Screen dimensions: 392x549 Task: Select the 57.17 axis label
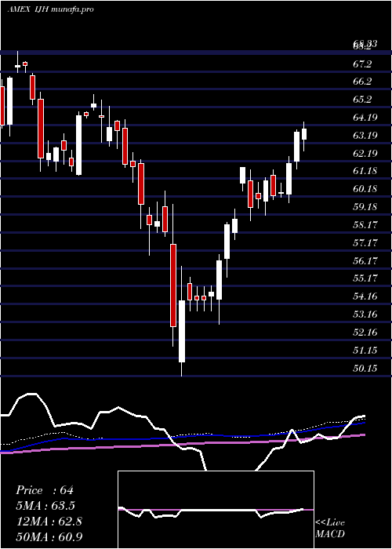pos(365,243)
